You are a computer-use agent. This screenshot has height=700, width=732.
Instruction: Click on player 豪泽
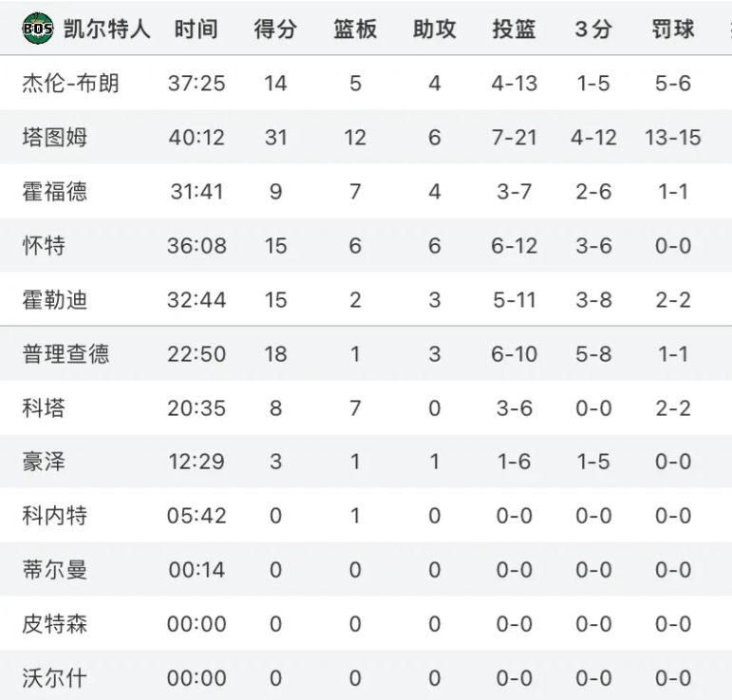point(44,463)
